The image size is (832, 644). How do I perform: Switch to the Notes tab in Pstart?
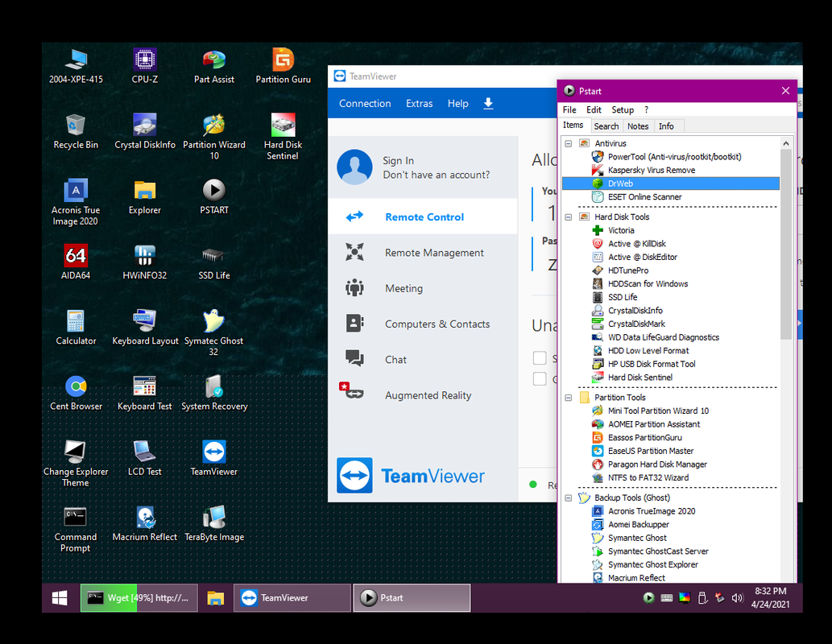click(638, 126)
